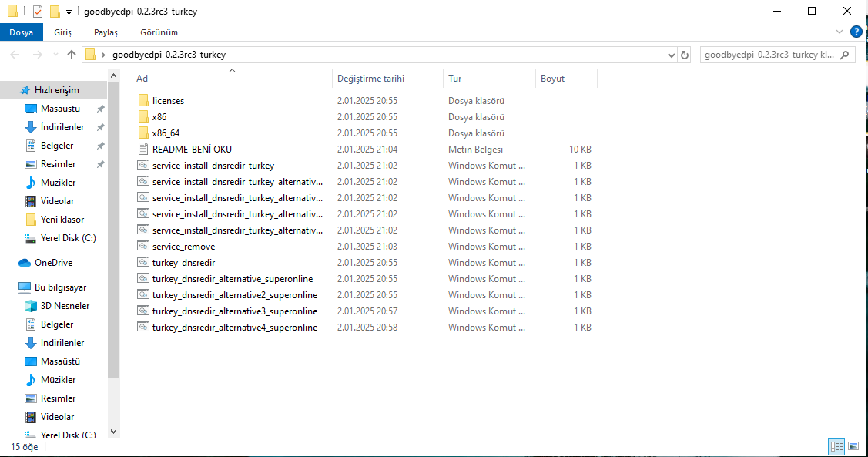This screenshot has width=868, height=457.
Task: Click the help question mark icon
Action: tap(856, 32)
